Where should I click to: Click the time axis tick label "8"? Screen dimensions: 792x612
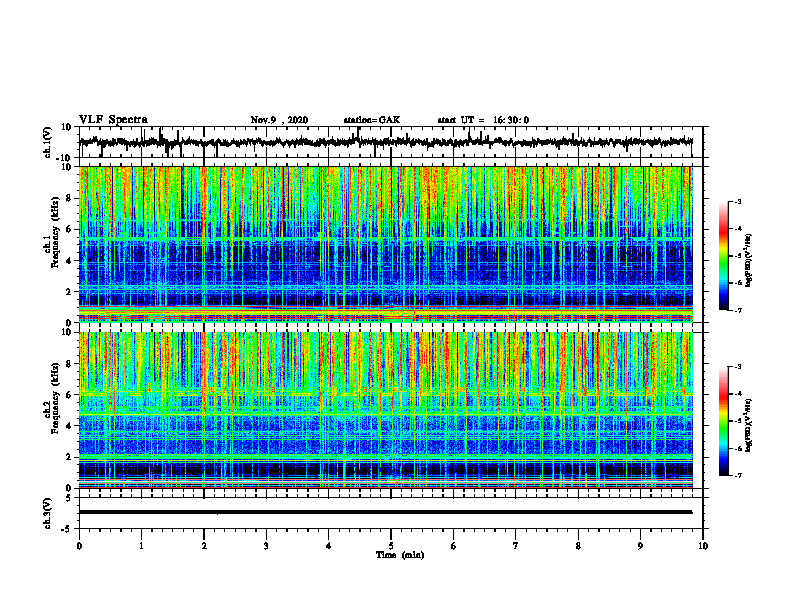point(578,546)
